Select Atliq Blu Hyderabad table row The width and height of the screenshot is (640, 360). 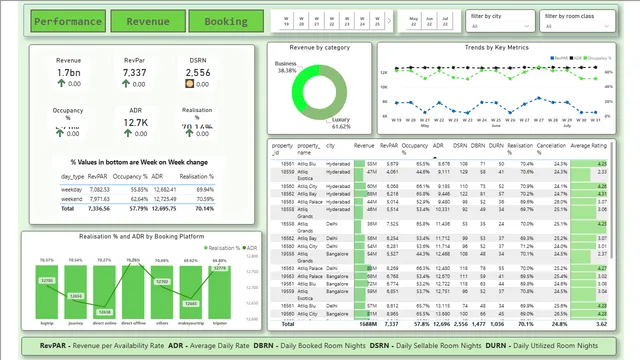point(439,164)
